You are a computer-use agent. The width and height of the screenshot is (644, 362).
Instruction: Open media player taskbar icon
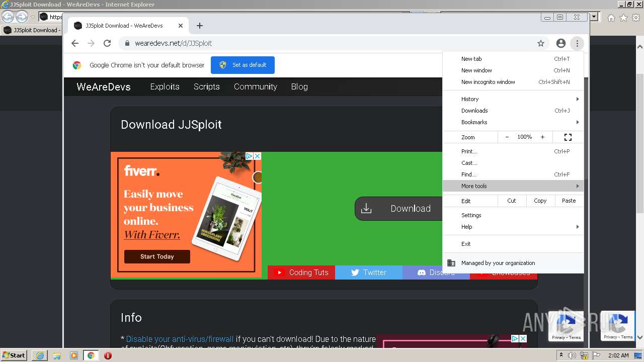pyautogui.click(x=74, y=355)
